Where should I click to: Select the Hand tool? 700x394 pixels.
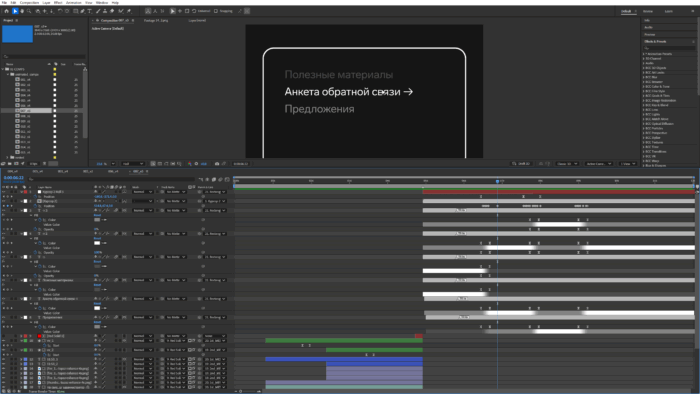click(21, 11)
